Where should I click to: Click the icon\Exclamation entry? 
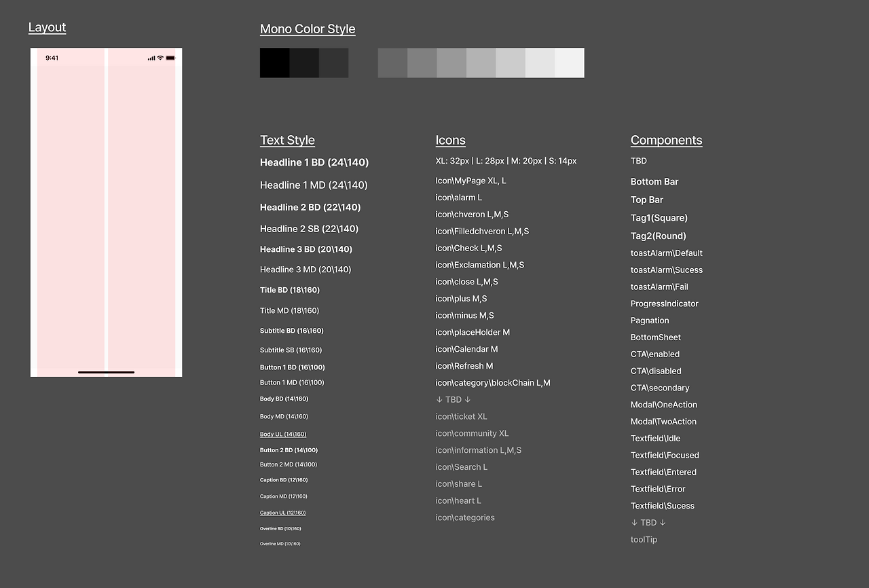[x=479, y=265]
